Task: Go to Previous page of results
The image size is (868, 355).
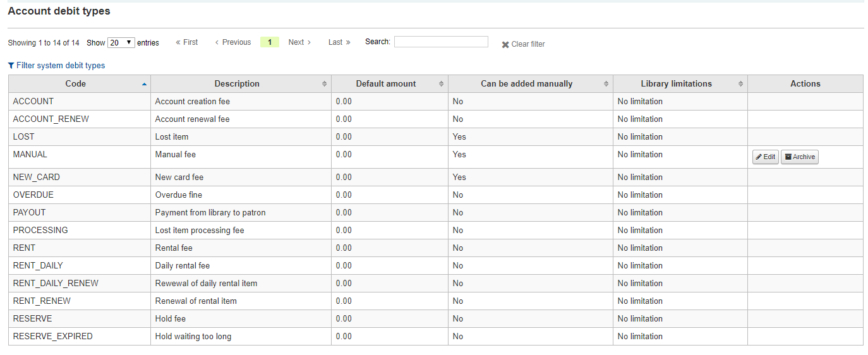Action: tap(233, 42)
